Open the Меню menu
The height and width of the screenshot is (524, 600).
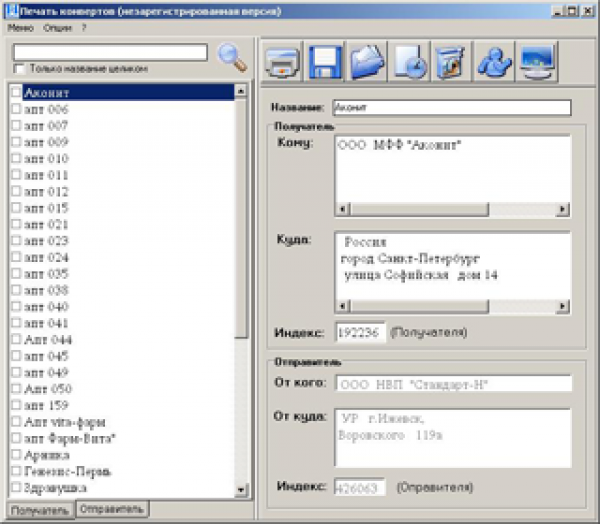21,28
